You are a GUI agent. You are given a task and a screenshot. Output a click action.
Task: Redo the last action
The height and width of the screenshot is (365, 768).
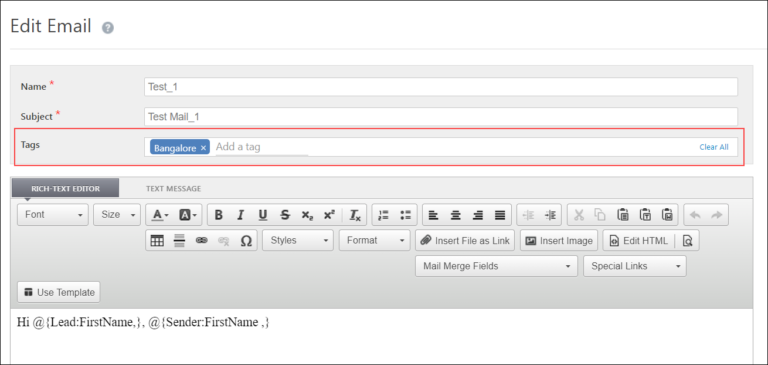(717, 215)
